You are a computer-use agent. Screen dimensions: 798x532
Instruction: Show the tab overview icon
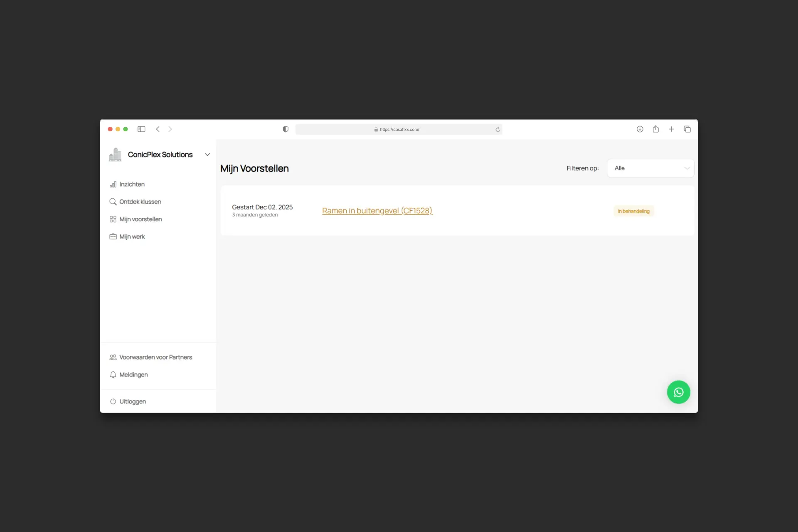pos(687,129)
